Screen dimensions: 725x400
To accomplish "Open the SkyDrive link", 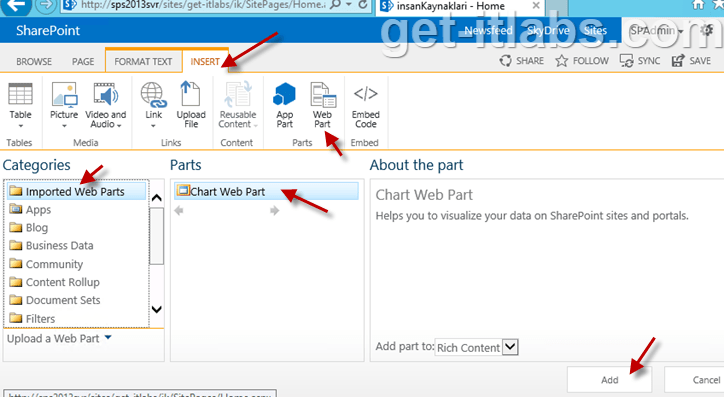I will 548,31.
